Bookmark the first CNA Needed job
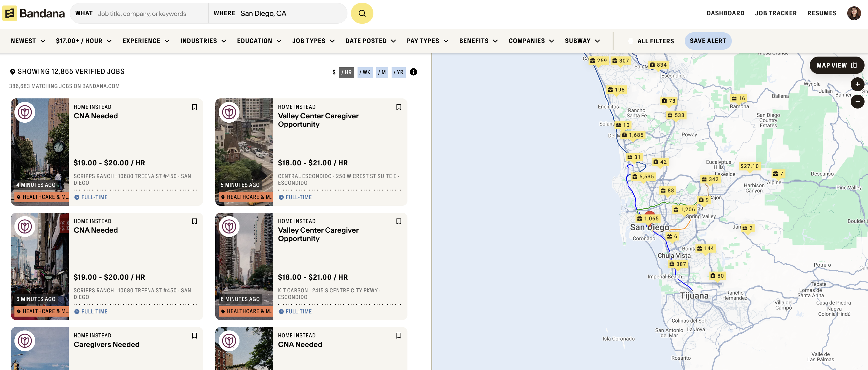 (x=194, y=107)
